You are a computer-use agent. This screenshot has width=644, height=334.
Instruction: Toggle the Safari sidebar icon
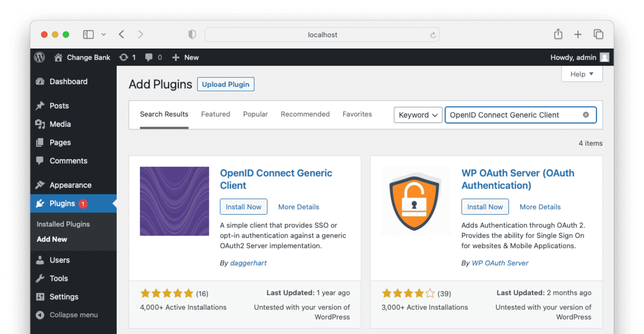point(89,35)
